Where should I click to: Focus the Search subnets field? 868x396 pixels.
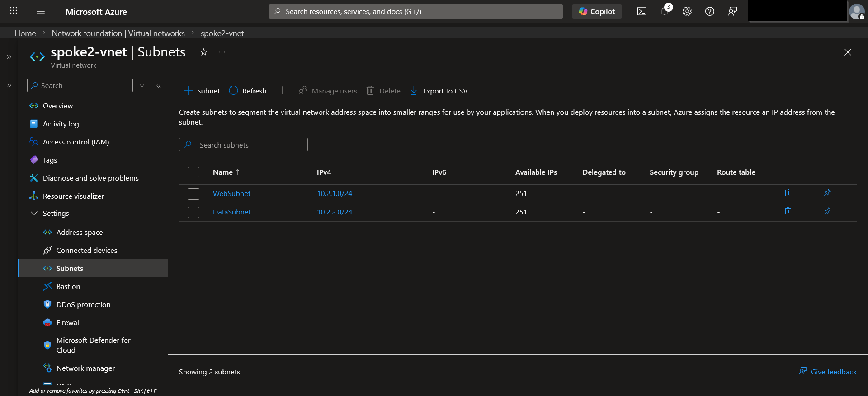click(243, 144)
